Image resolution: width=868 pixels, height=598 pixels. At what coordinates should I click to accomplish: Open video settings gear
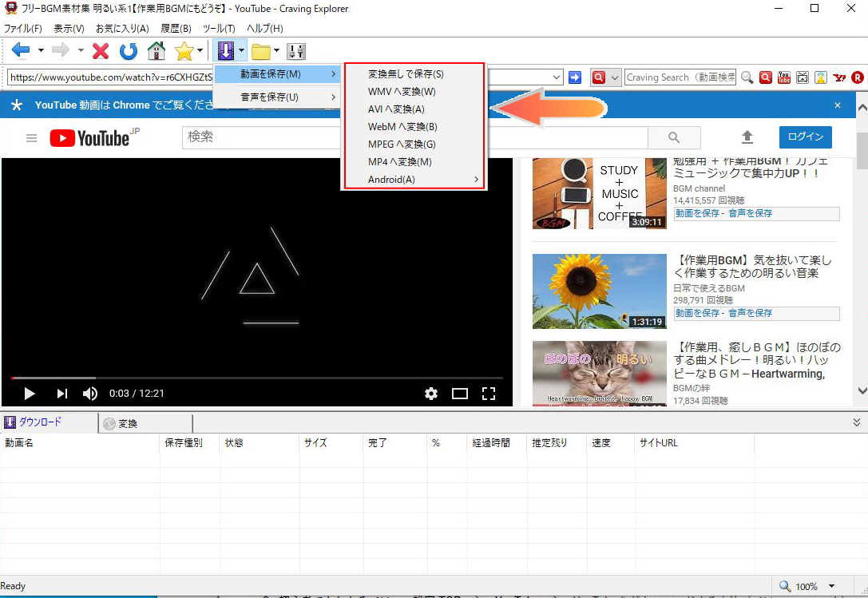point(431,394)
